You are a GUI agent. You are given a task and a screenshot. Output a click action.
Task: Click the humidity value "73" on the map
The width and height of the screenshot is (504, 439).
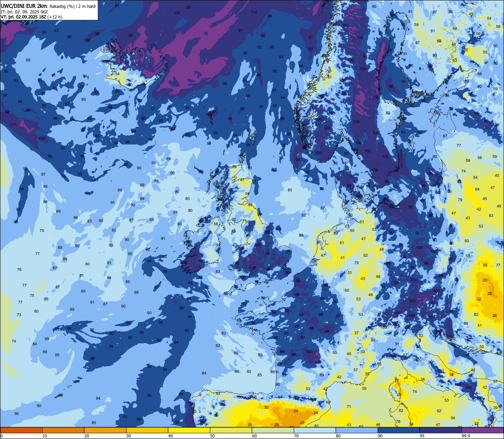click(19, 315)
